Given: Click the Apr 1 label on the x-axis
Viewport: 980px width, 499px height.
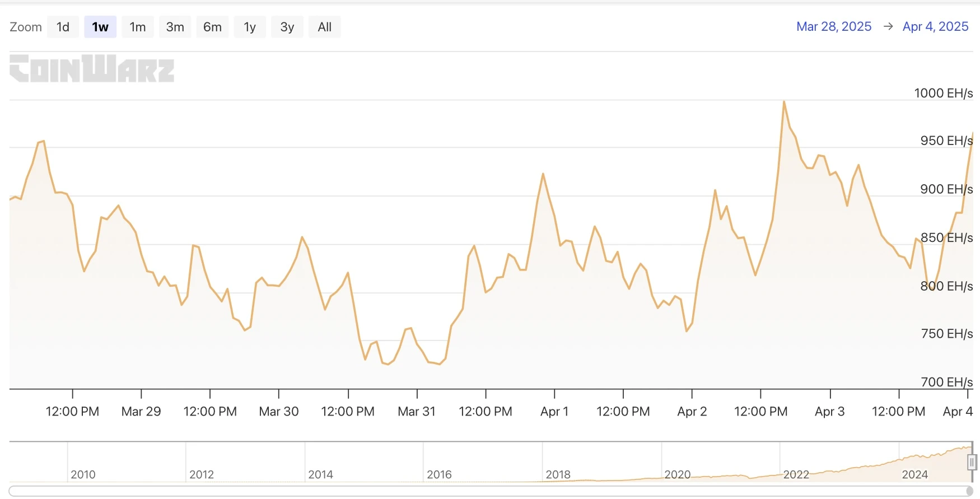Looking at the screenshot, I should 554,412.
